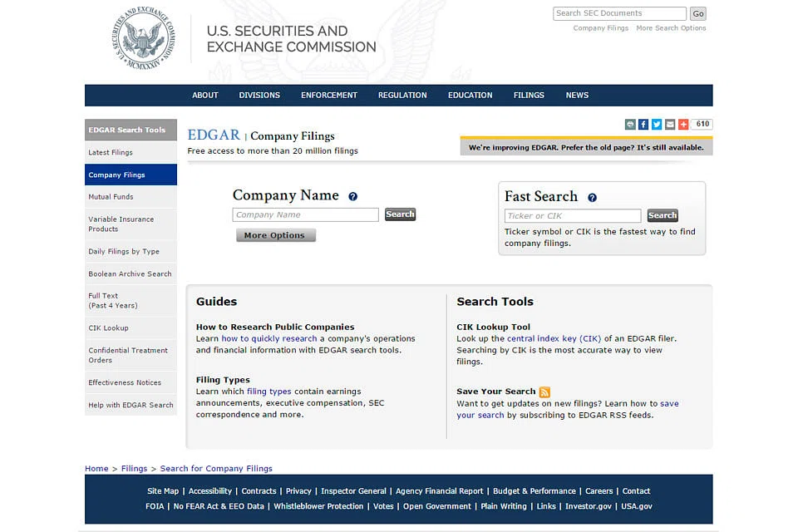
Task: Open the ENFORCEMENT navigation menu
Action: pos(329,95)
